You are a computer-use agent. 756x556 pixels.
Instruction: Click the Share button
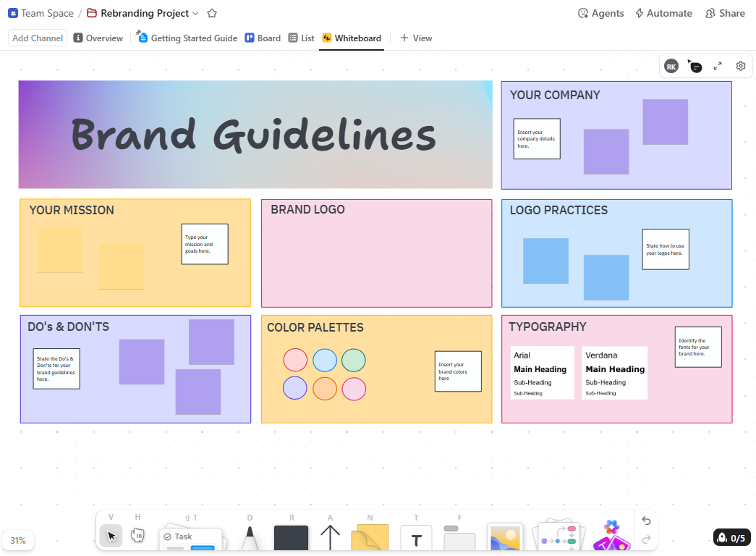pyautogui.click(x=724, y=13)
